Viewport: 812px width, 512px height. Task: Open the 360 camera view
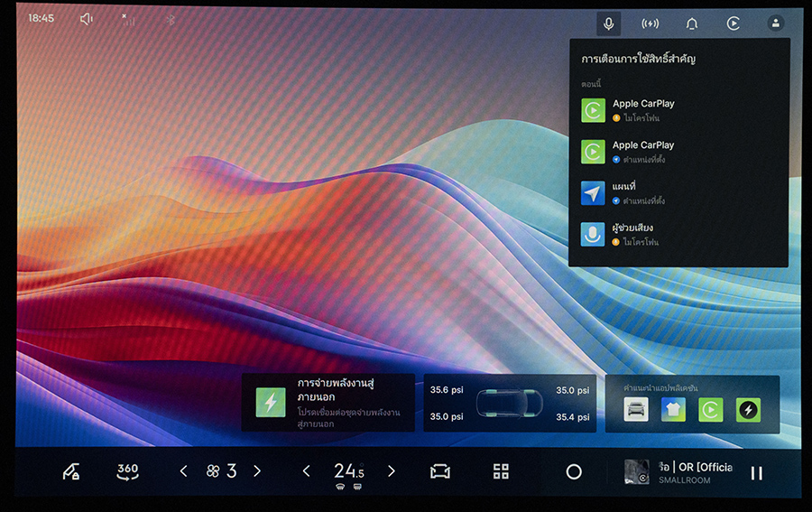(127, 471)
